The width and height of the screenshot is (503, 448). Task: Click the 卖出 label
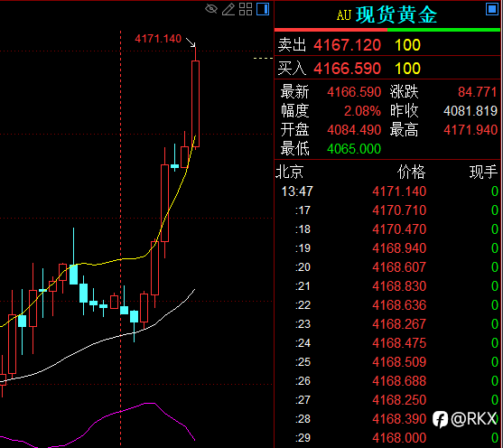click(292, 45)
